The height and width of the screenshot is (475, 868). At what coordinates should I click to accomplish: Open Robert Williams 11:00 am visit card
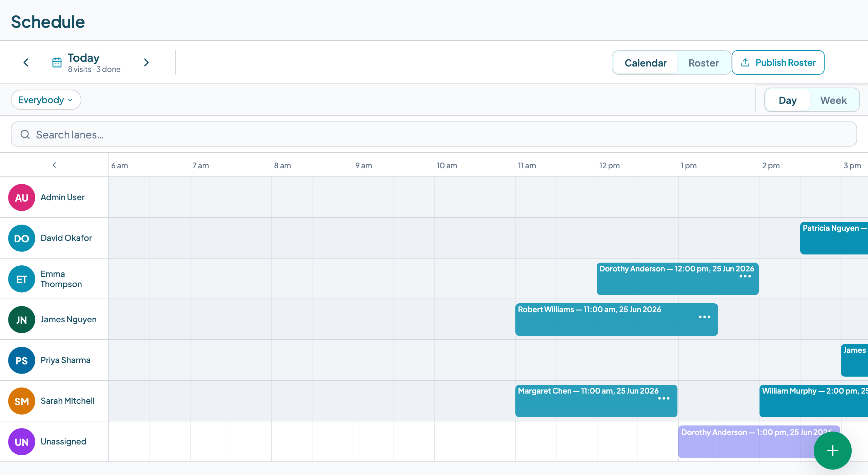(617, 320)
